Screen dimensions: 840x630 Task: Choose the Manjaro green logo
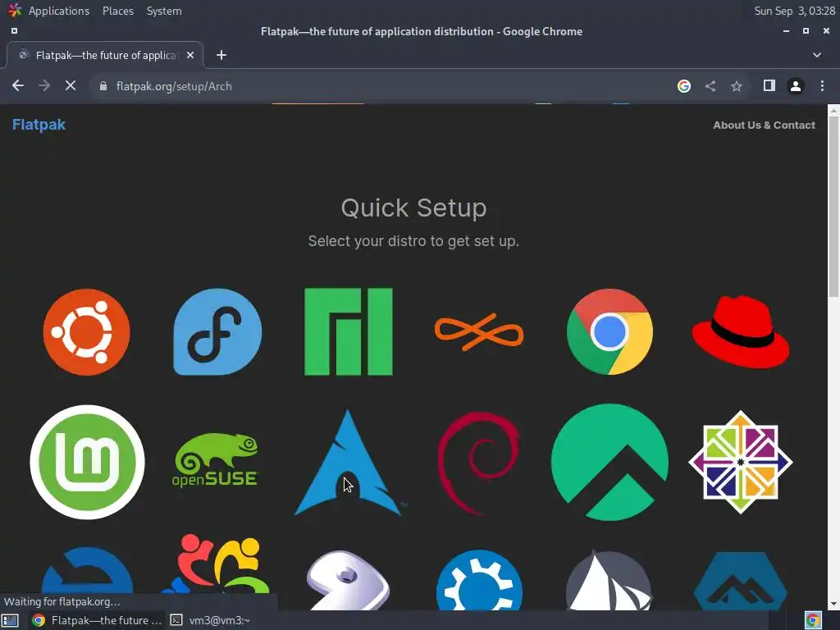coord(348,331)
